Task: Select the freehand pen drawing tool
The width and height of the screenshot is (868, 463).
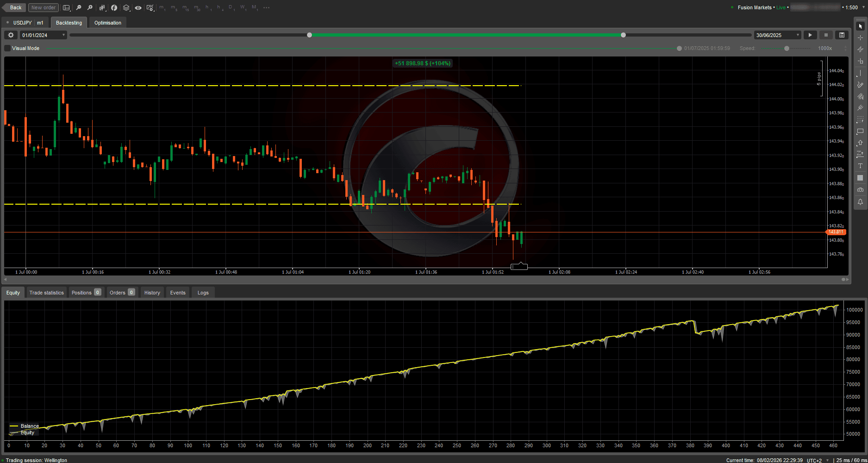Action: point(860,84)
